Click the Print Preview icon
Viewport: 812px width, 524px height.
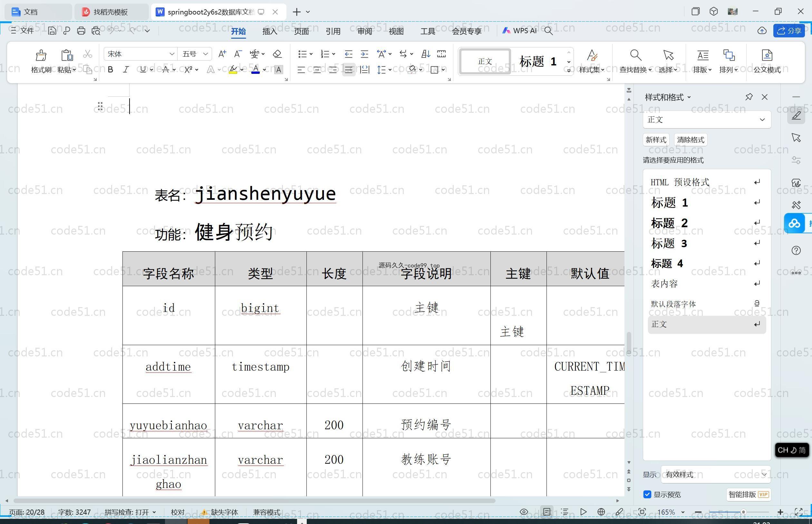[96, 31]
